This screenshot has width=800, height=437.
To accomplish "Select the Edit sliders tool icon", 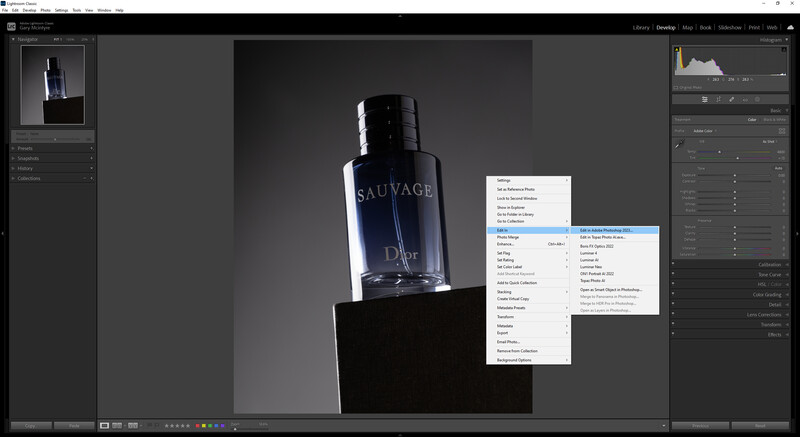I will click(705, 99).
